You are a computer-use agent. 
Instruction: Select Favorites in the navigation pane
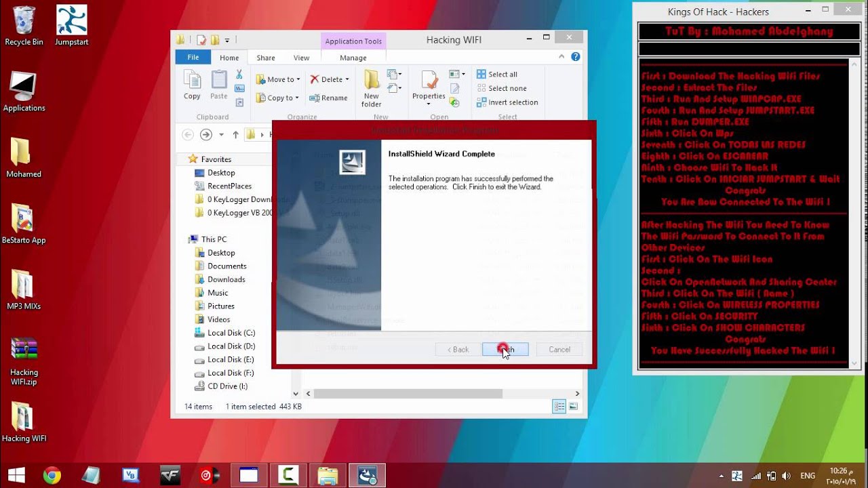pyautogui.click(x=216, y=159)
